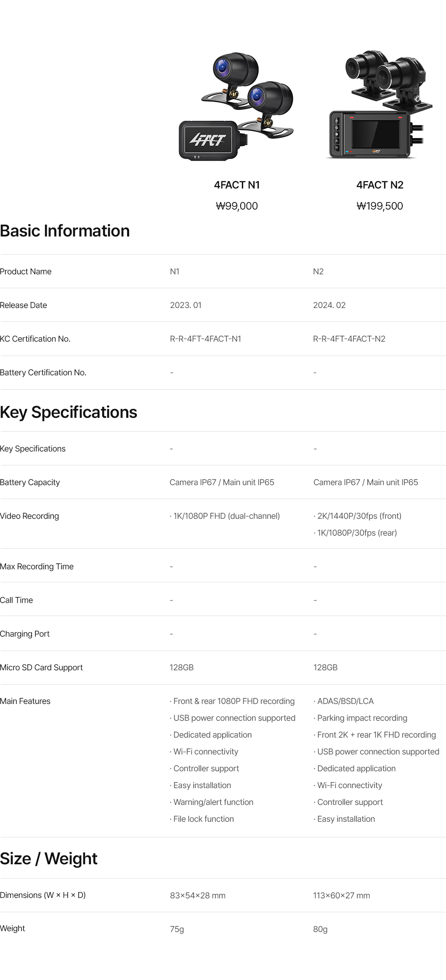Viewport: 446px width, 980px height.
Task: Open the 4FACT N2 product title link
Action: (x=380, y=185)
